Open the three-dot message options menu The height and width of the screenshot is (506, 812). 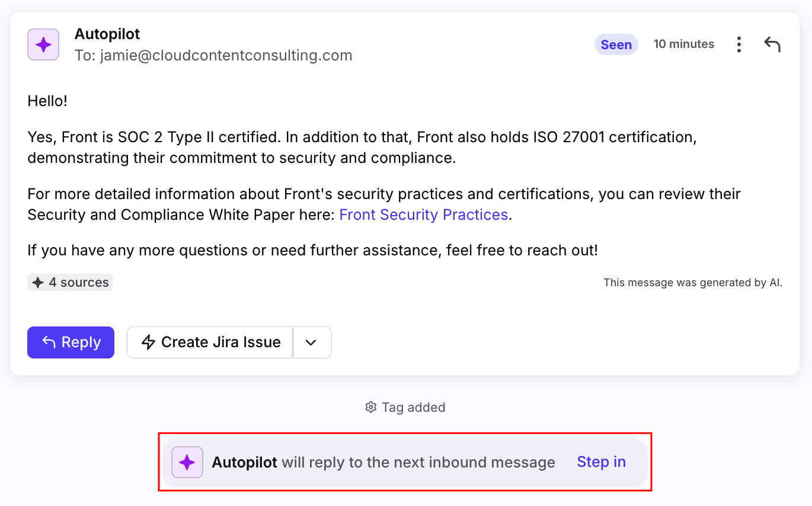[x=739, y=44]
